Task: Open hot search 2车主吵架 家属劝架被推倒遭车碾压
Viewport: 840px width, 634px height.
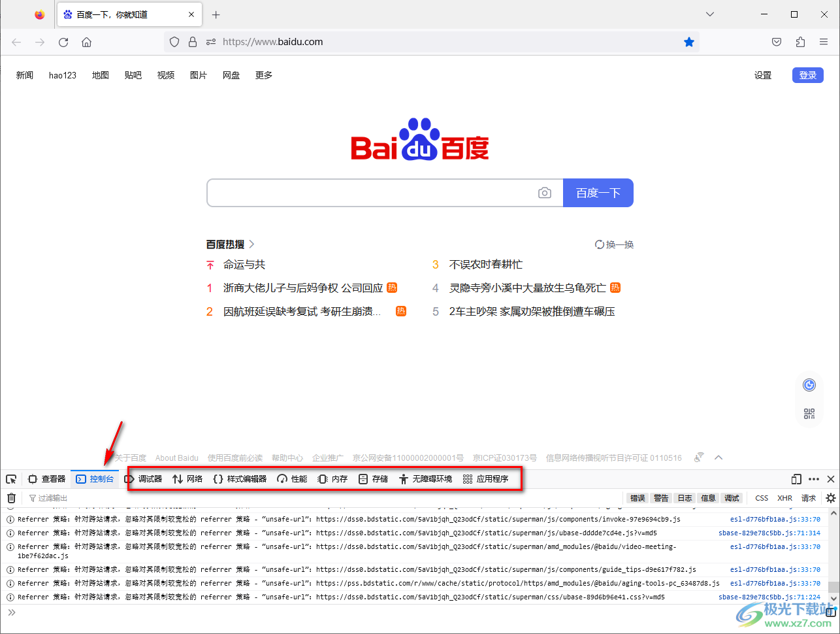Action: [x=532, y=312]
